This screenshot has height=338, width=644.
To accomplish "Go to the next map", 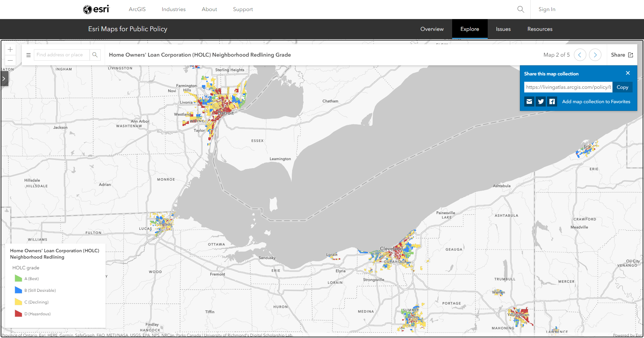I will (x=595, y=55).
